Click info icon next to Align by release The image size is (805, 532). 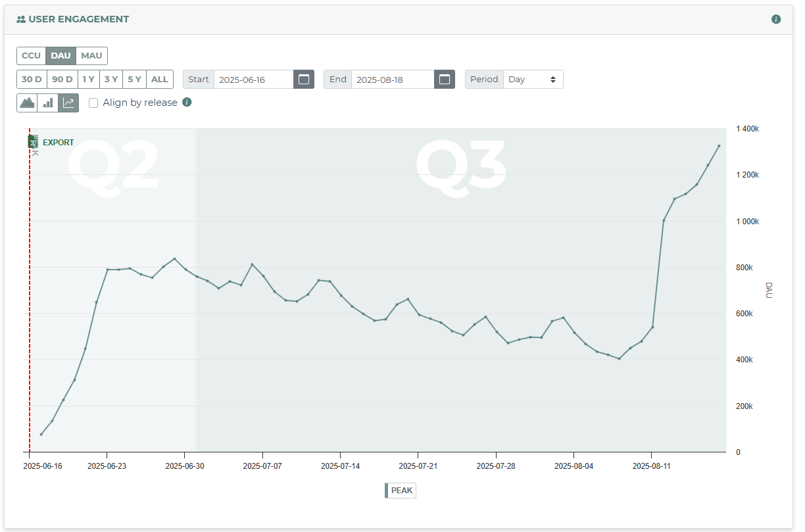187,102
